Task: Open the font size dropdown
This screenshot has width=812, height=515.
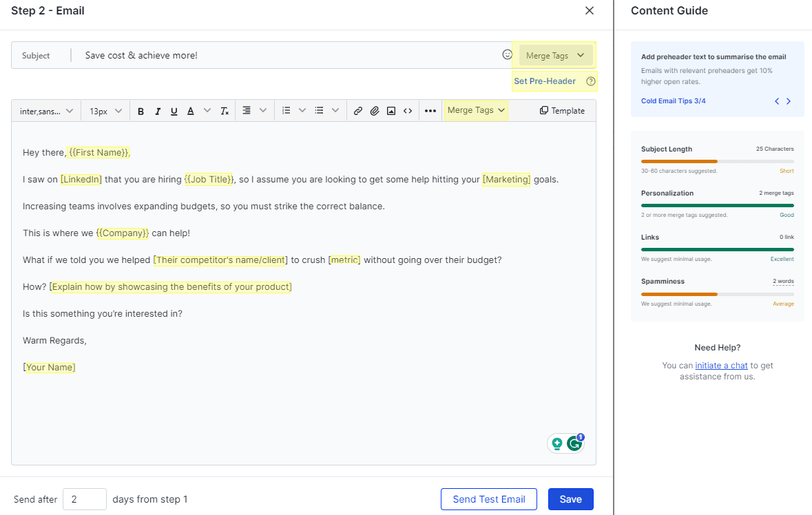Action: (x=105, y=110)
